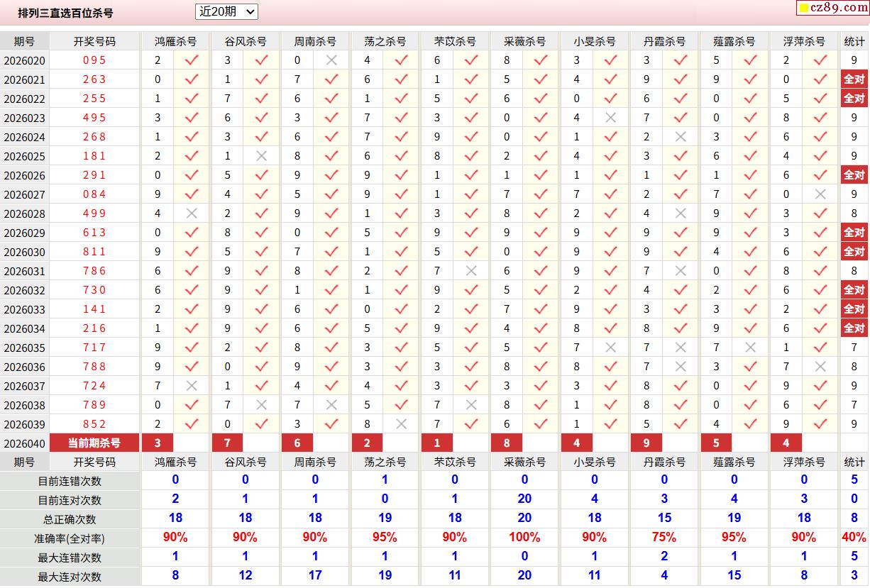The image size is (870, 588).
Task: Select the 芣苡杀号 header at the table top
Action: coord(455,41)
